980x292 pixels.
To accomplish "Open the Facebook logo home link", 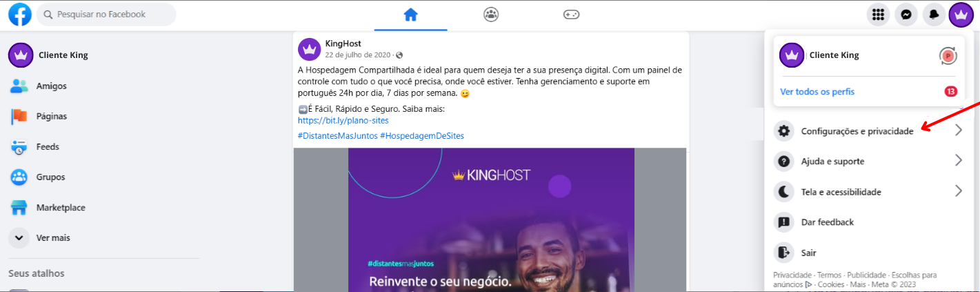I will click(x=20, y=14).
